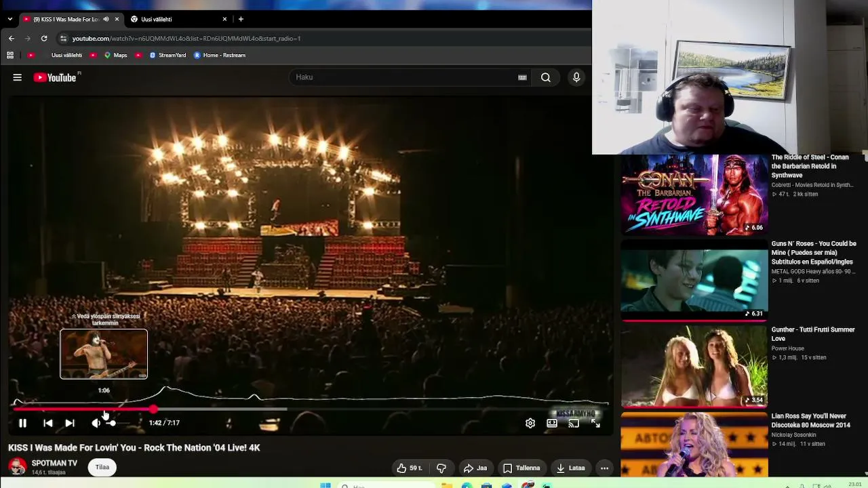Reload the current page

pyautogui.click(x=44, y=39)
